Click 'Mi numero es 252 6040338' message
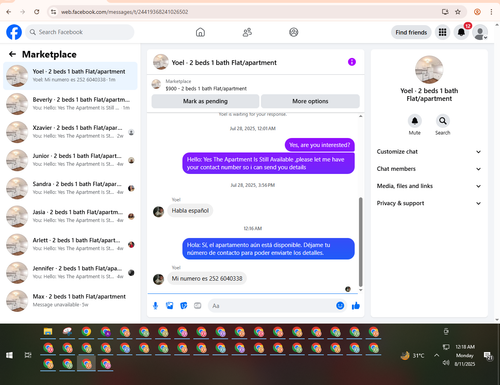The width and height of the screenshot is (500, 385). 207,279
